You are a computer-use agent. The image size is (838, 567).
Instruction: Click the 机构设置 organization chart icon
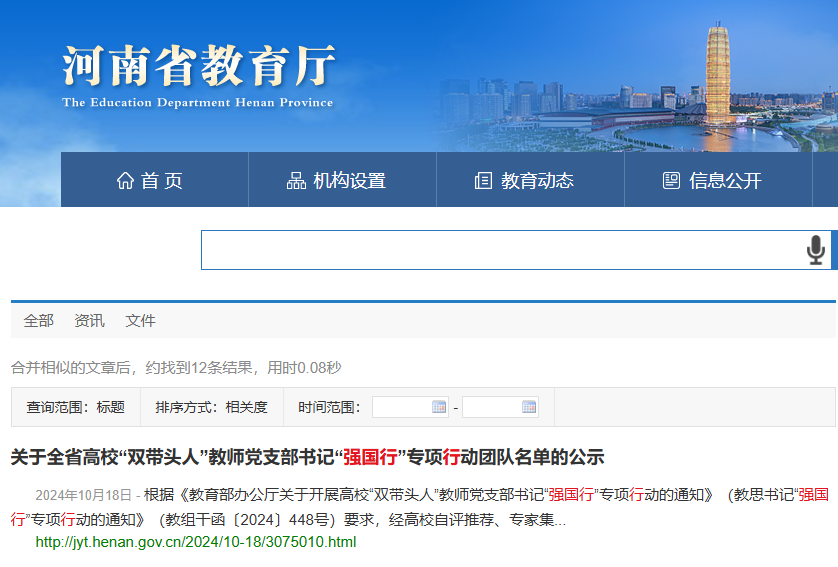296,181
